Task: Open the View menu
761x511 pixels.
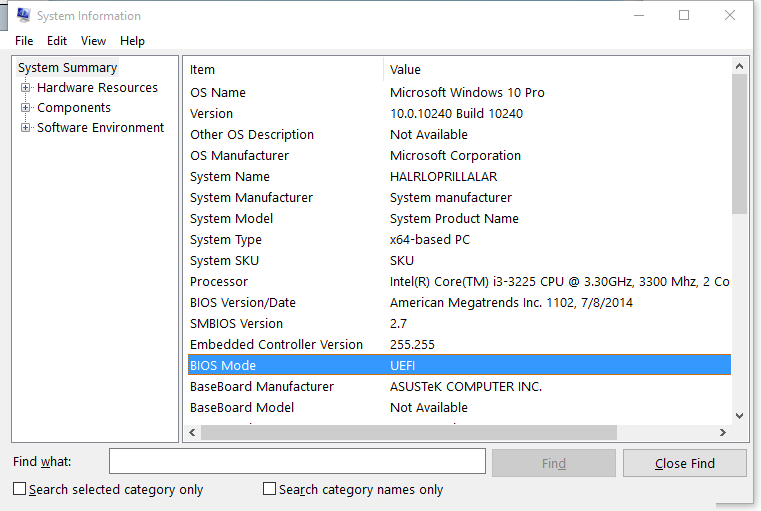Action: click(93, 41)
